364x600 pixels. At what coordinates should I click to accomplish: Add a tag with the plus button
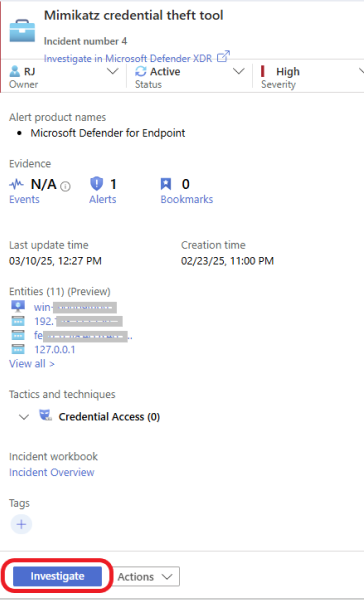(21, 524)
